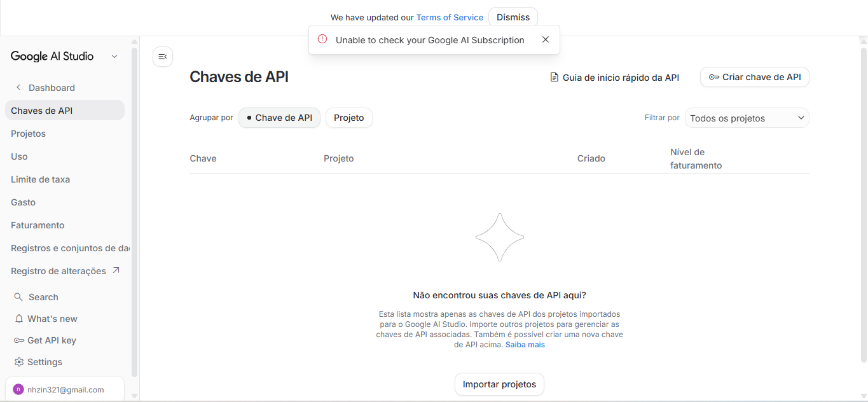Open Registro de alterações
The width and height of the screenshot is (868, 402).
point(59,271)
